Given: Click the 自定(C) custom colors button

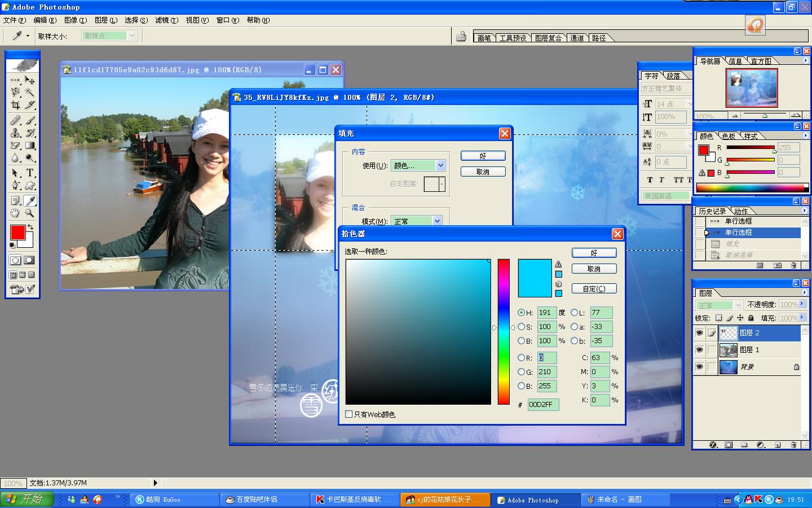Looking at the screenshot, I should coord(594,288).
